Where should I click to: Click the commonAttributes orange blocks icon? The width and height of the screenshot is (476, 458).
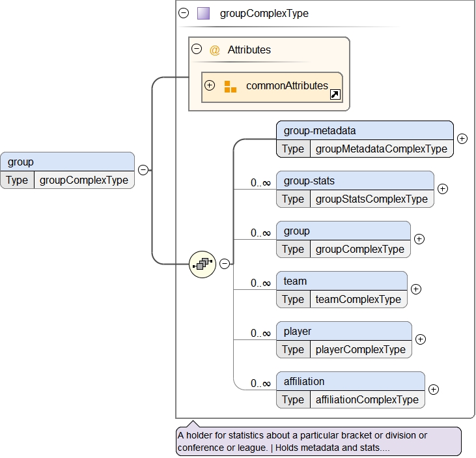[230, 87]
